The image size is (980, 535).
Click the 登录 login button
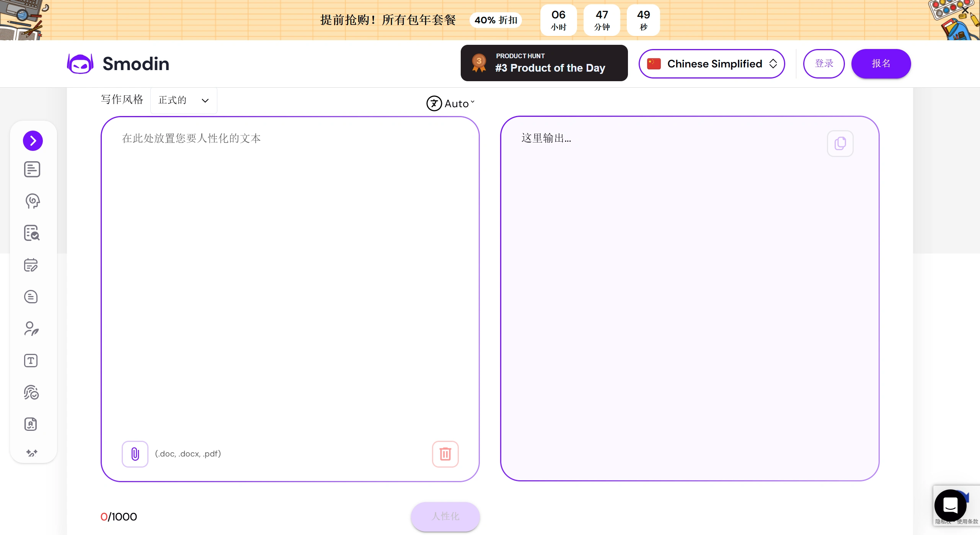click(824, 64)
